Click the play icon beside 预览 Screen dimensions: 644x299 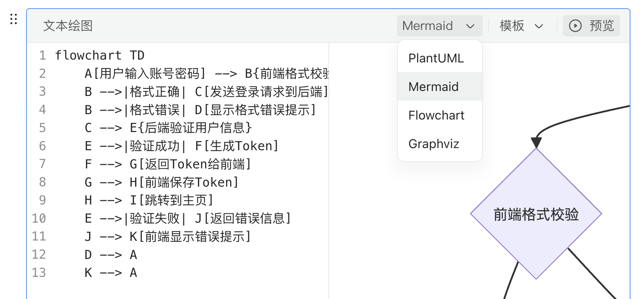575,26
